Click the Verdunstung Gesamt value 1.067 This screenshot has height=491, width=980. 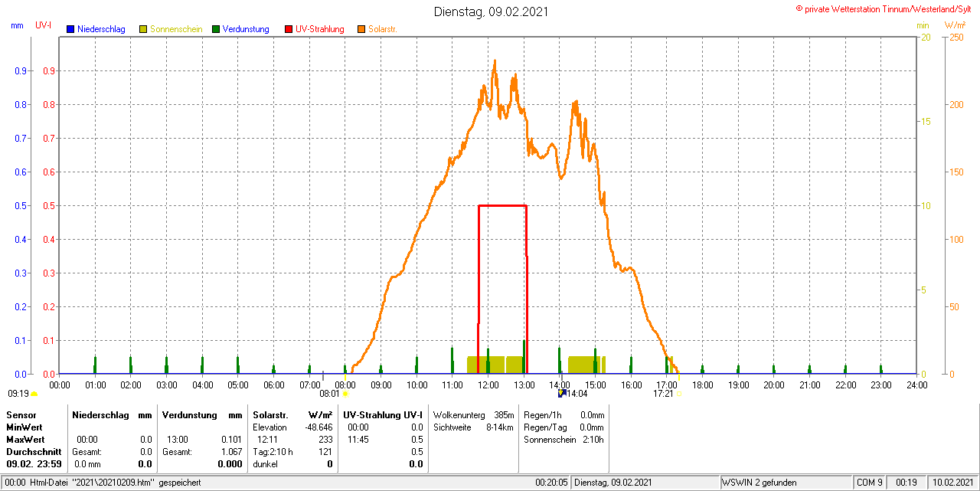click(231, 452)
